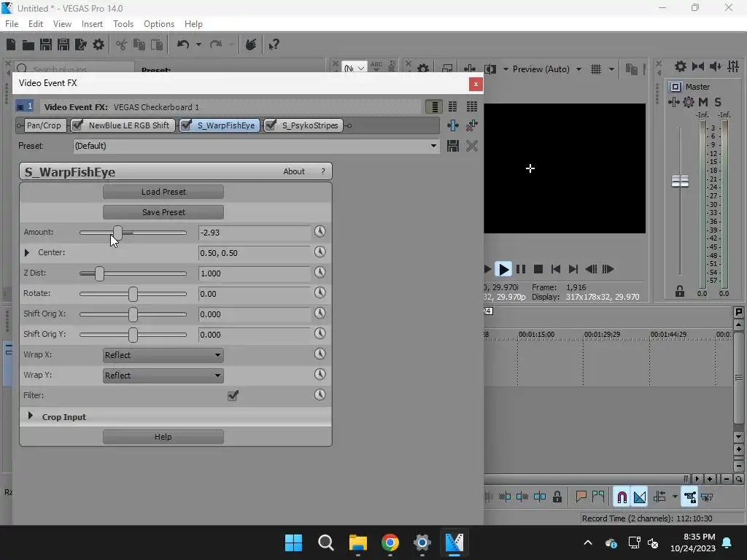Click the Lock Event padlock in timeline toolbar
This screenshot has width=747, height=560.
tap(557, 497)
